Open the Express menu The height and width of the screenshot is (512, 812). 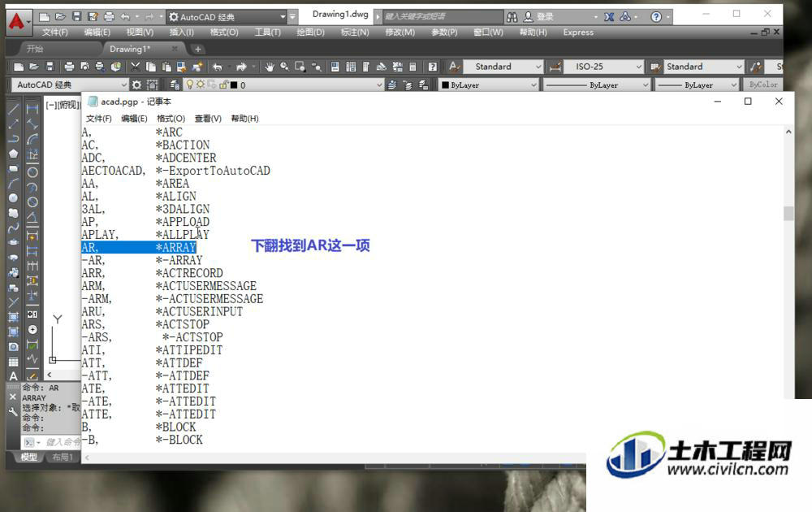pos(578,33)
